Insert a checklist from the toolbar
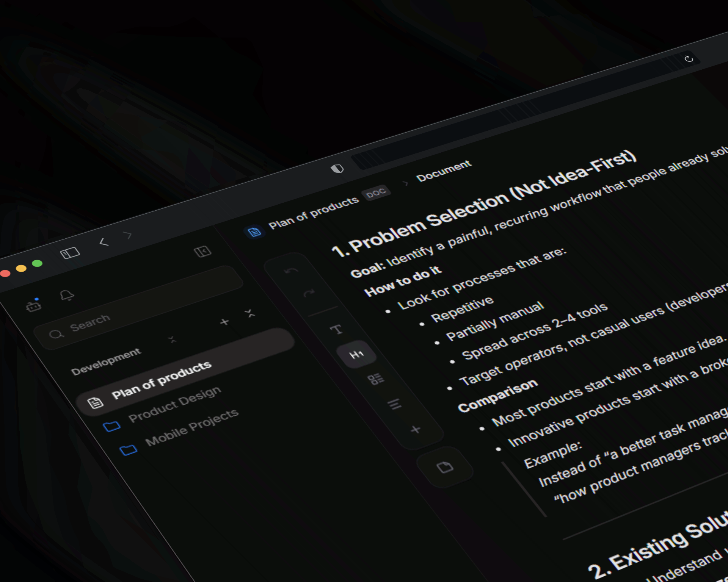 [x=376, y=379]
